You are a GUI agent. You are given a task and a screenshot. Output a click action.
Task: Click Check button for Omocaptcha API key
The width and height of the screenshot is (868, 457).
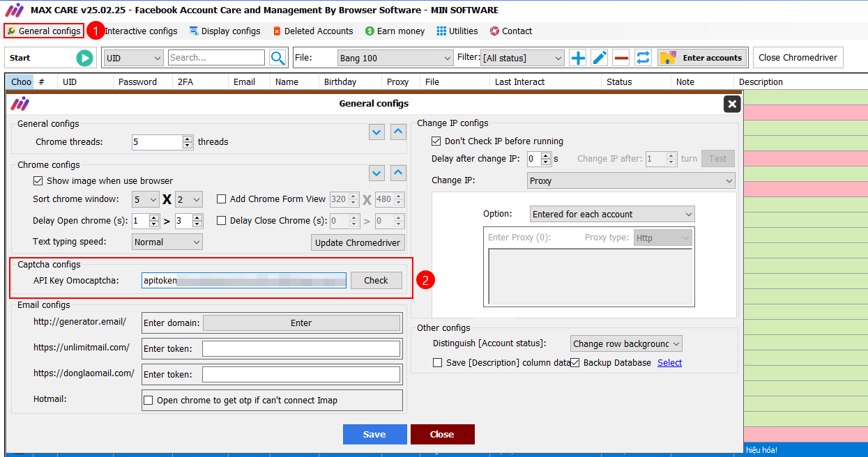point(376,280)
